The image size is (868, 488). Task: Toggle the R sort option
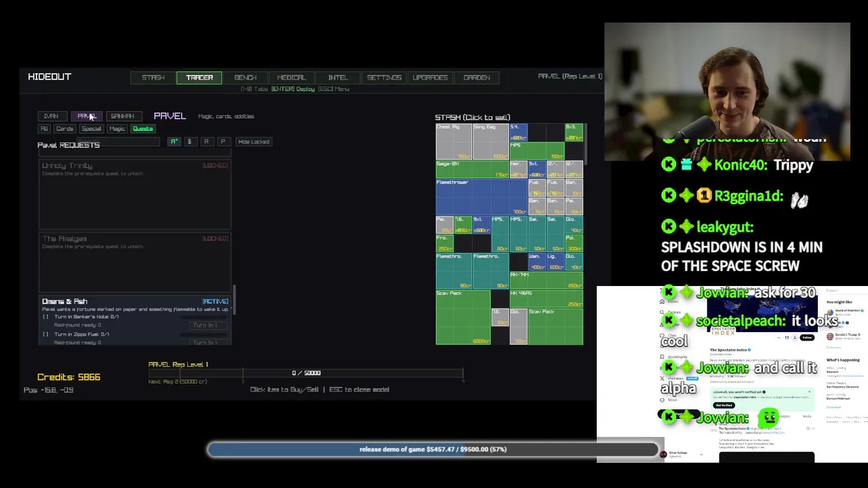coord(206,142)
